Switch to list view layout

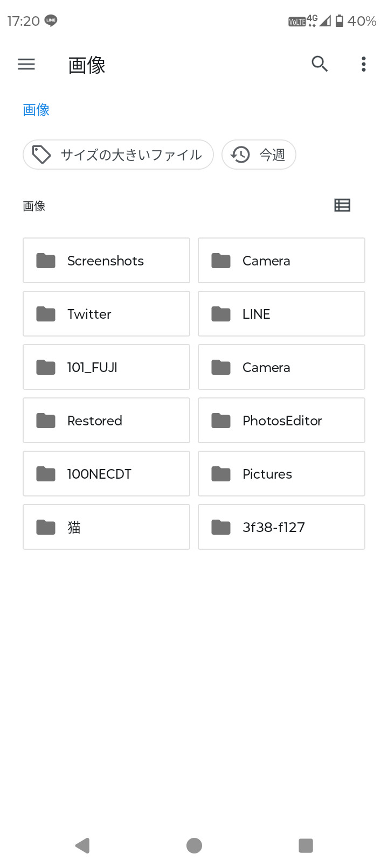[x=342, y=205]
